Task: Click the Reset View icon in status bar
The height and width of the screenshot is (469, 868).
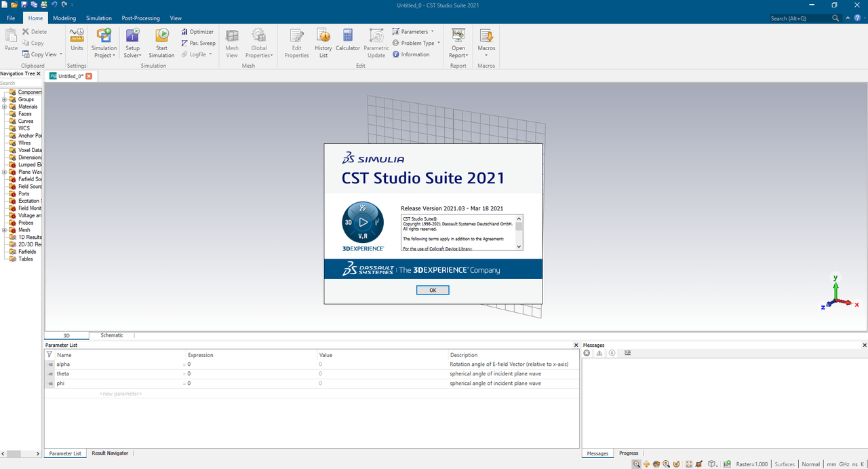Action: [x=688, y=464]
